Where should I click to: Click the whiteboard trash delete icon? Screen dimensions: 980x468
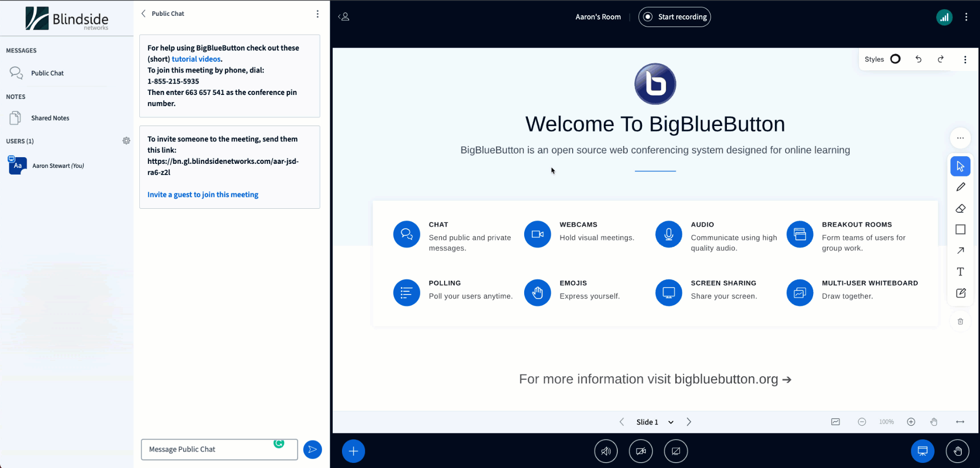click(x=960, y=322)
